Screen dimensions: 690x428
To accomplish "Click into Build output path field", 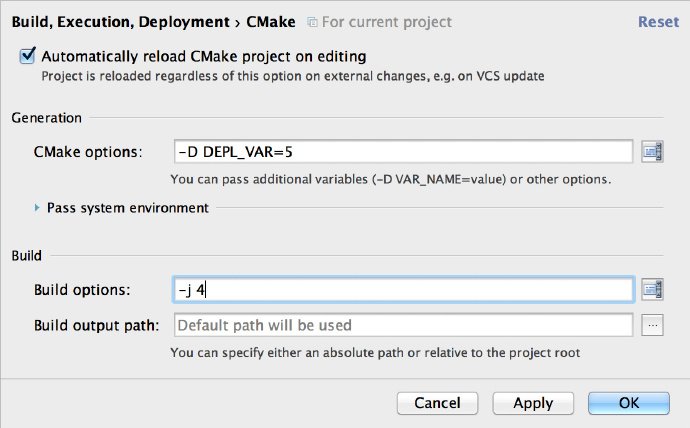I will 404,326.
